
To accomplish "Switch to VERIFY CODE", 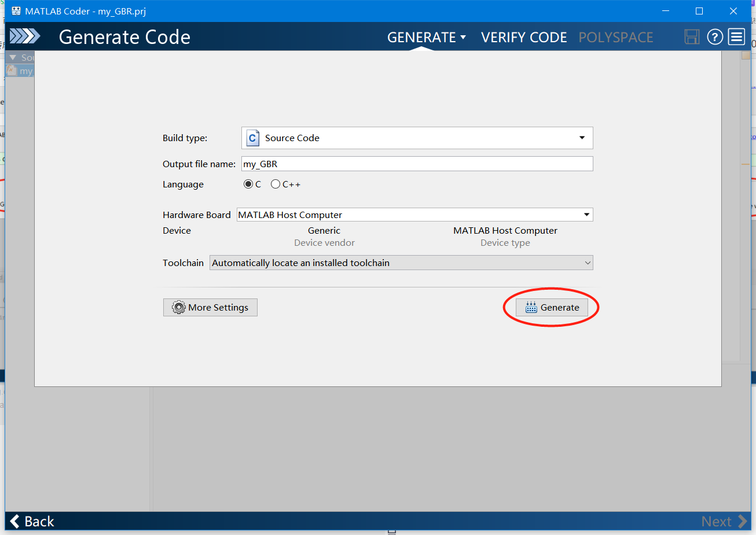I will pyautogui.click(x=523, y=36).
